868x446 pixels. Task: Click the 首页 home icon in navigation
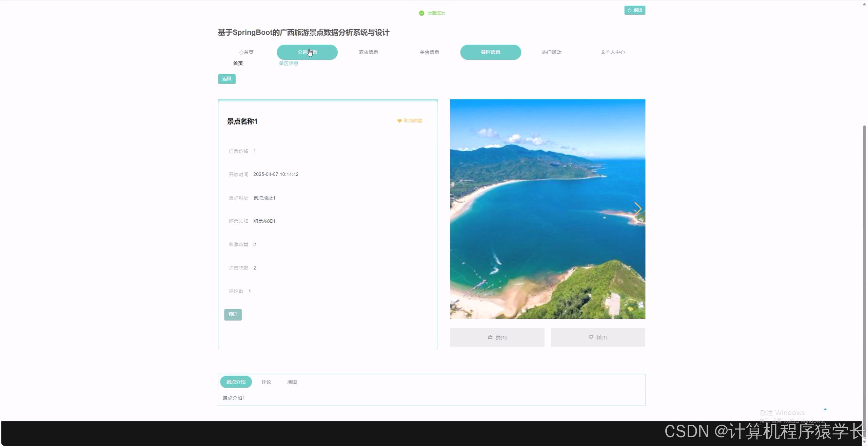point(241,52)
